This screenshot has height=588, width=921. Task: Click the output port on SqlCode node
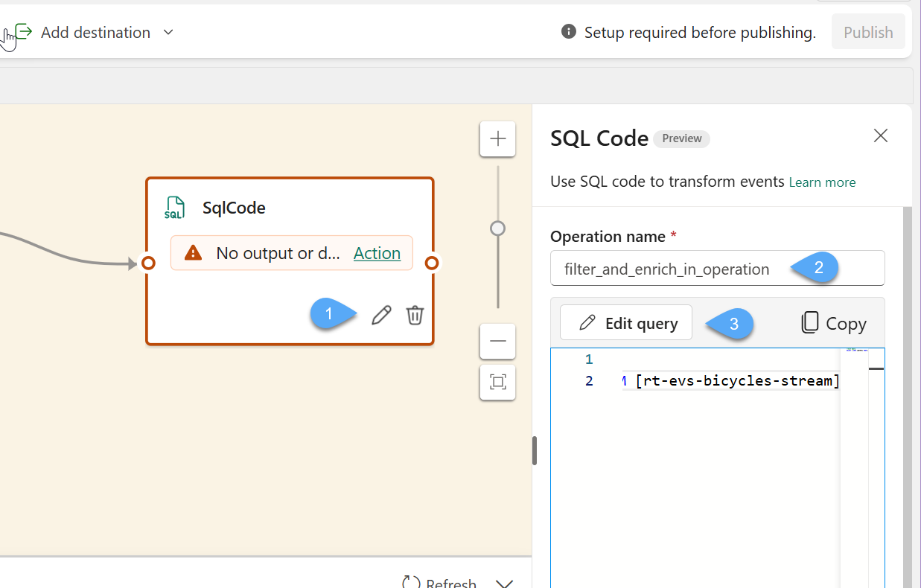pos(431,263)
